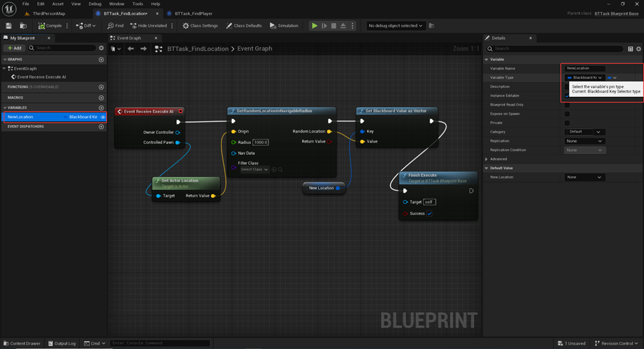Collapse the Variable section in Details
This screenshot has width=644, height=349.
pyautogui.click(x=487, y=60)
